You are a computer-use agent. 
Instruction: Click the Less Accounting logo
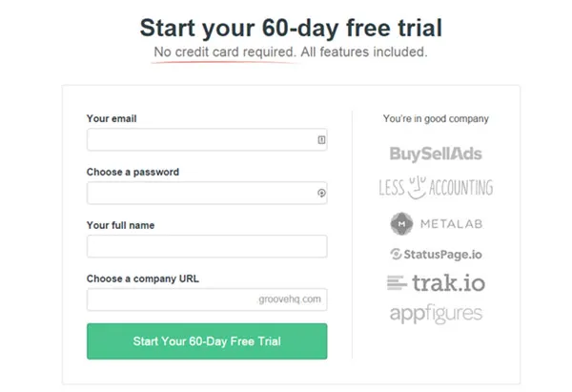pos(435,187)
